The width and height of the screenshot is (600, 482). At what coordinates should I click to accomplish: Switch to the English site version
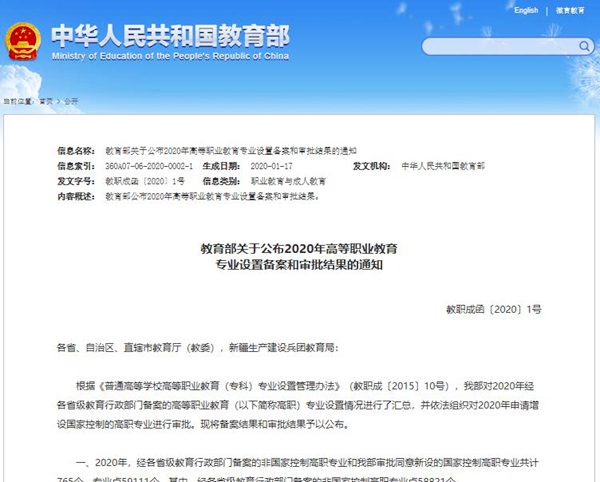525,11
